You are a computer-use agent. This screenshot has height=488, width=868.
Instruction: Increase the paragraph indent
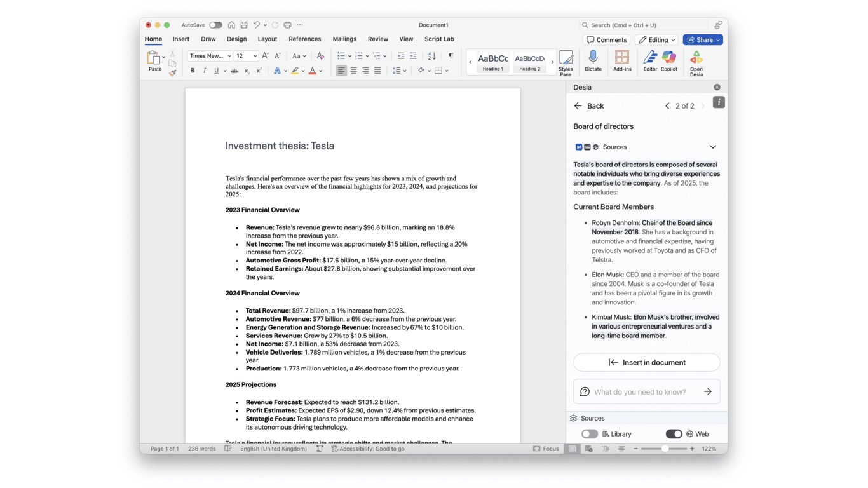coord(413,56)
